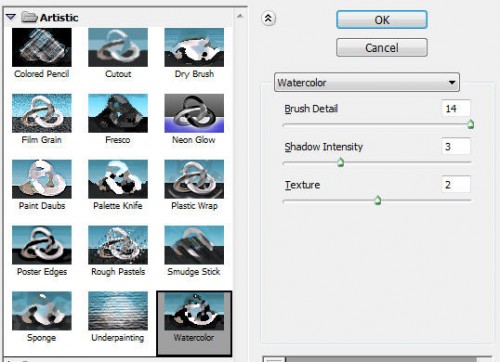Select the Sponge filter thumbnail
This screenshot has height=362, width=500.
(42, 311)
